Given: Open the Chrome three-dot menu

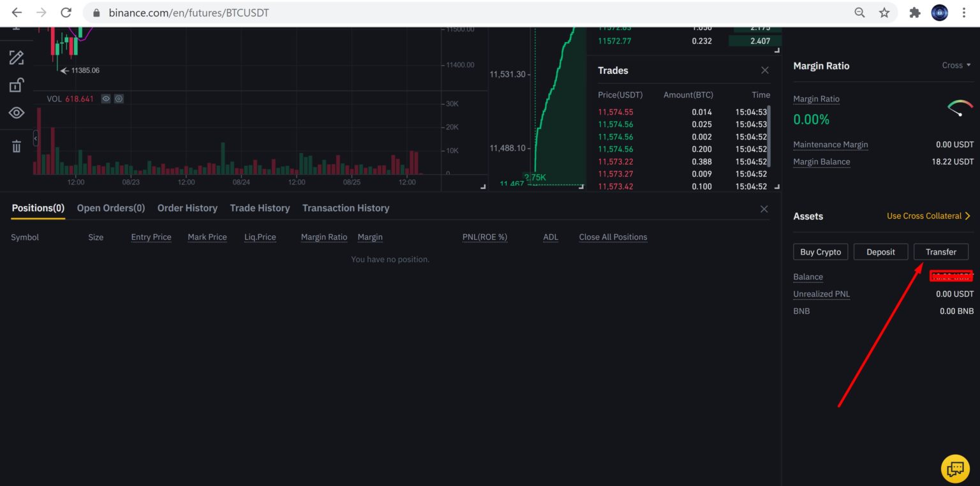Looking at the screenshot, I should (964, 13).
